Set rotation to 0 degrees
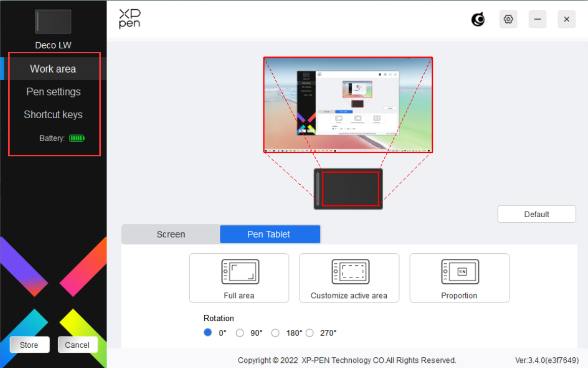This screenshot has height=368, width=588. (x=208, y=333)
